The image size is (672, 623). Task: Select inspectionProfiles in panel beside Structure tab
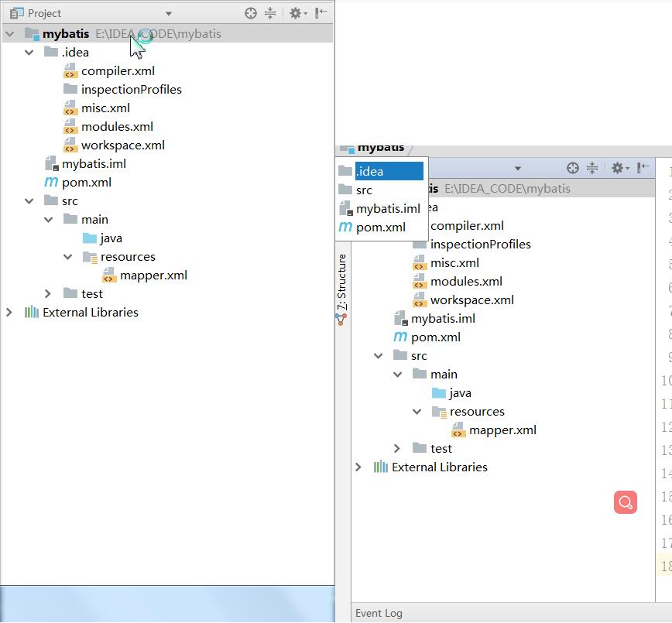click(481, 245)
